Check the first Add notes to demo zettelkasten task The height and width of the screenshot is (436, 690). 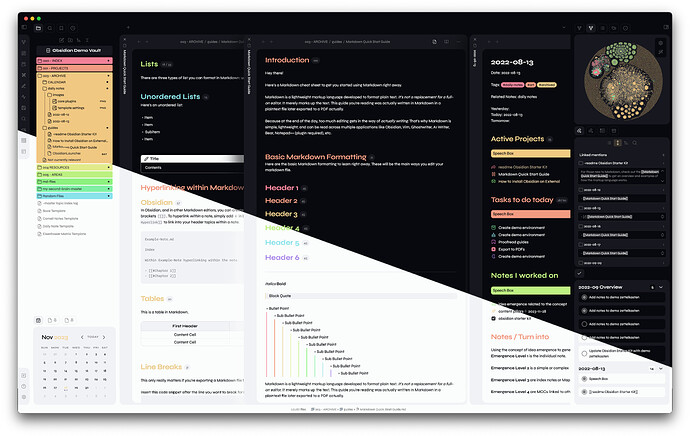(x=584, y=297)
